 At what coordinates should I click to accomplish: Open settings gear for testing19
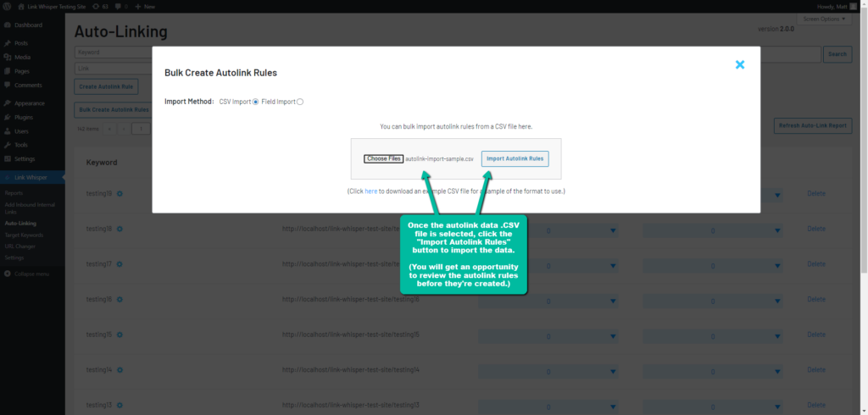(120, 194)
